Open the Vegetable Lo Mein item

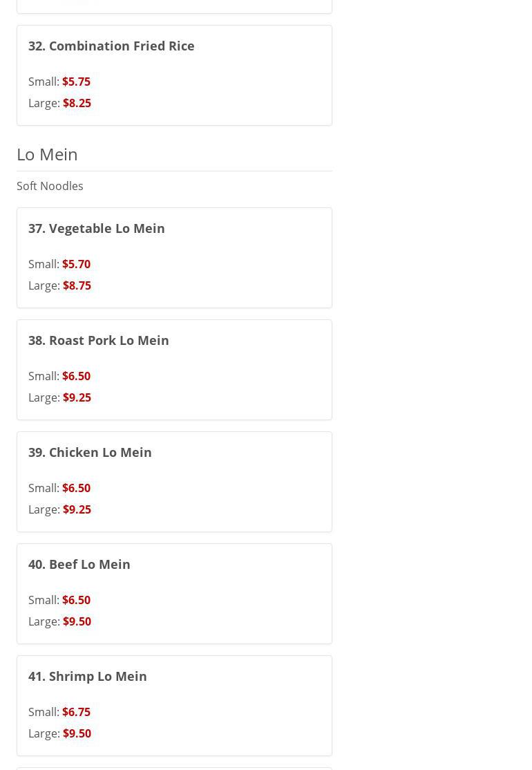coord(97,228)
